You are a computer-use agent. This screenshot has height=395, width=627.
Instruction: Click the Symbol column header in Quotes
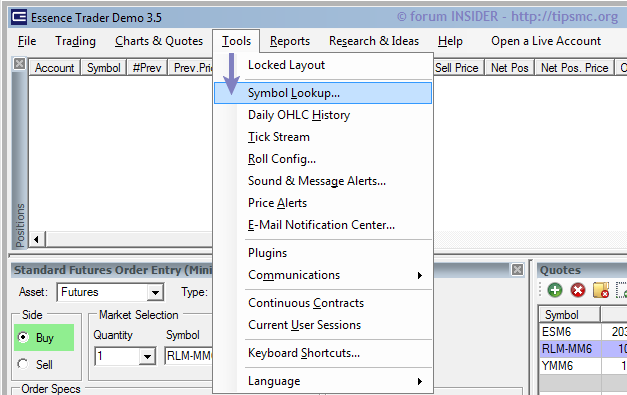(x=569, y=315)
